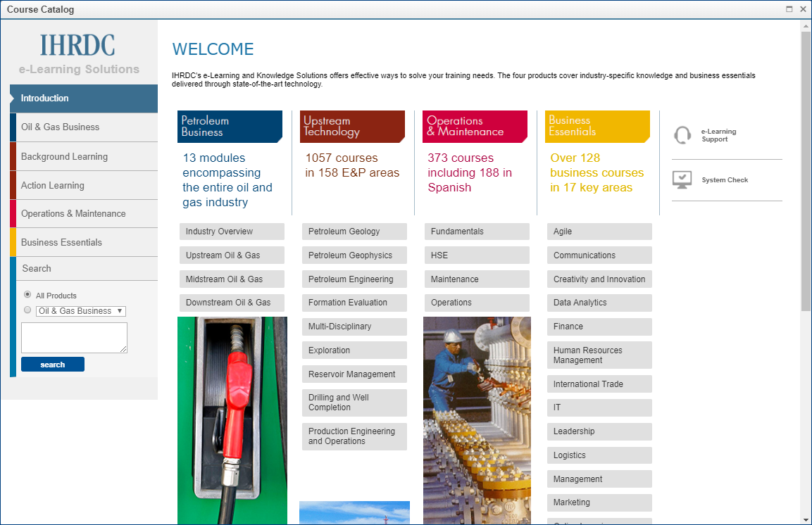Open the Management courses
Viewport: 812px width, 525px height.
tap(600, 479)
